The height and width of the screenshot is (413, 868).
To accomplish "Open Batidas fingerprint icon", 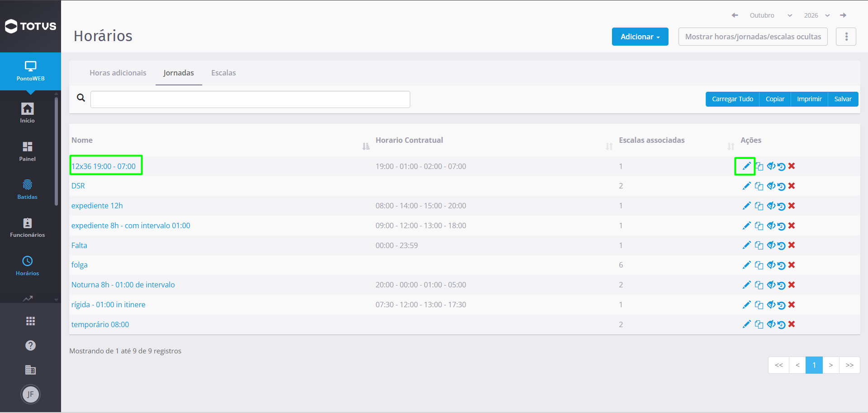I will tap(27, 185).
